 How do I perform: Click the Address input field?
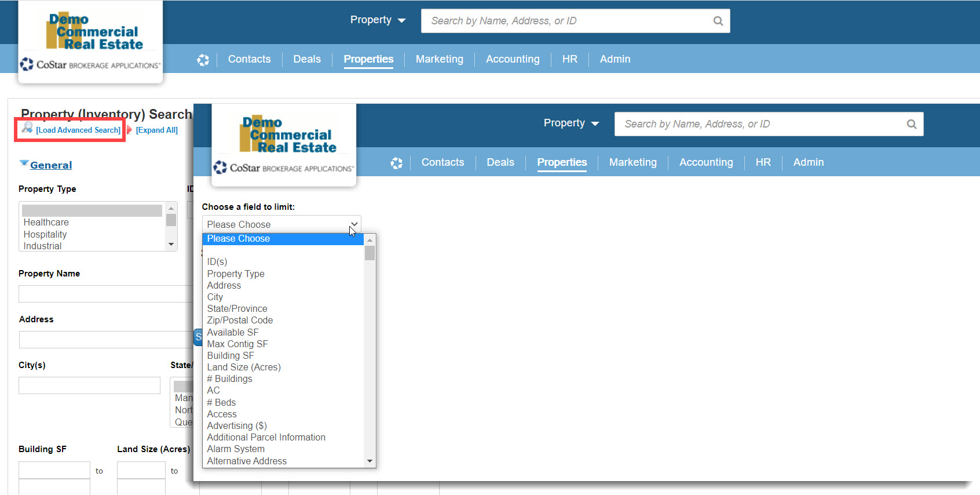point(106,340)
